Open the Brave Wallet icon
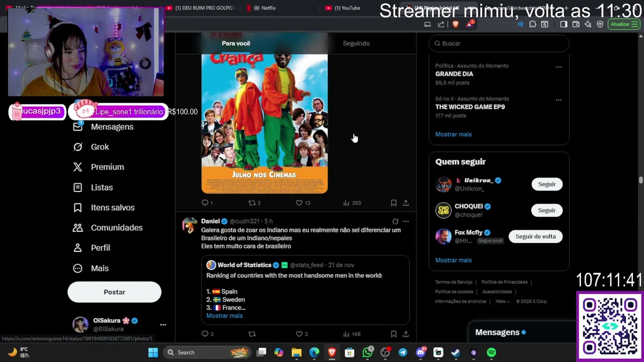Screen dimensions: 644x362 [576, 24]
